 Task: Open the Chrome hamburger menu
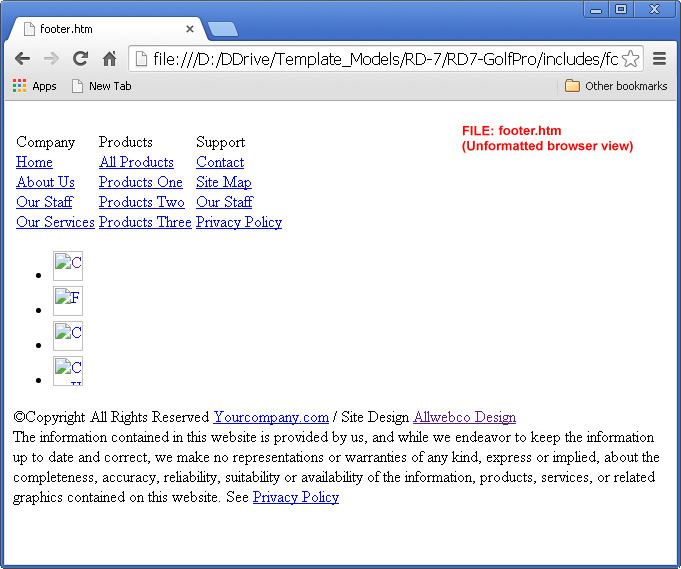(x=660, y=59)
